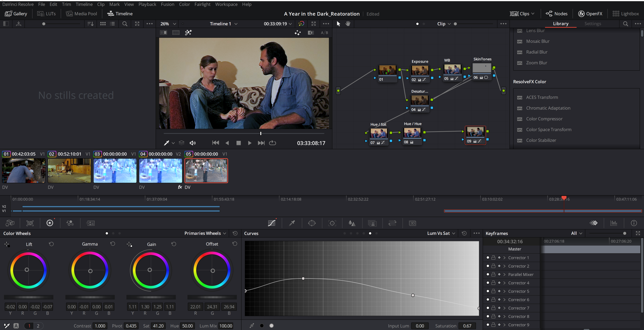The image size is (644, 330).
Task: Click the Lift black point picker
Action: tap(7, 244)
